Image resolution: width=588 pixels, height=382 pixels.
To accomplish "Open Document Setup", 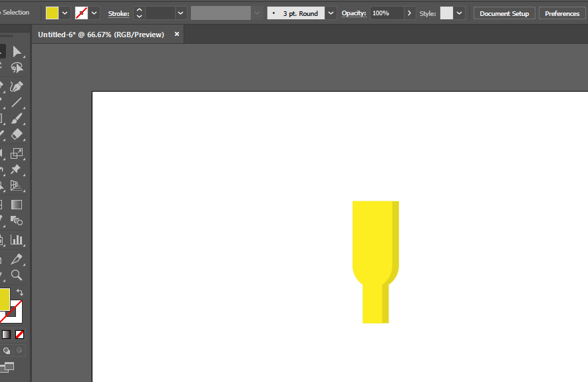I will [x=504, y=13].
